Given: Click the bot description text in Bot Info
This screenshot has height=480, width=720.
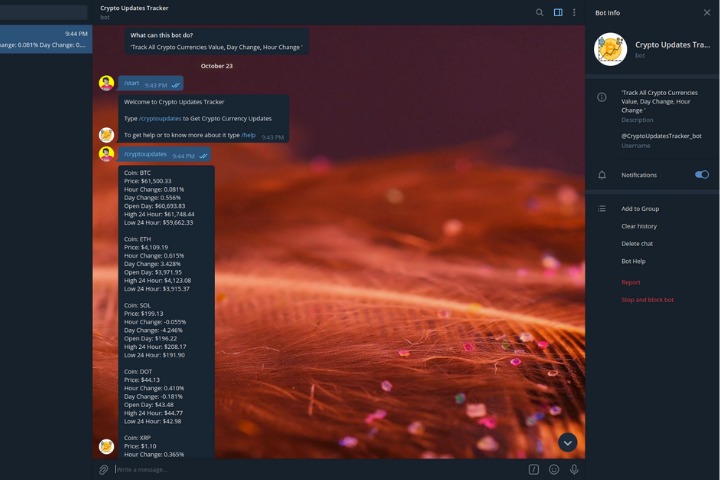Looking at the screenshot, I should click(x=659, y=102).
